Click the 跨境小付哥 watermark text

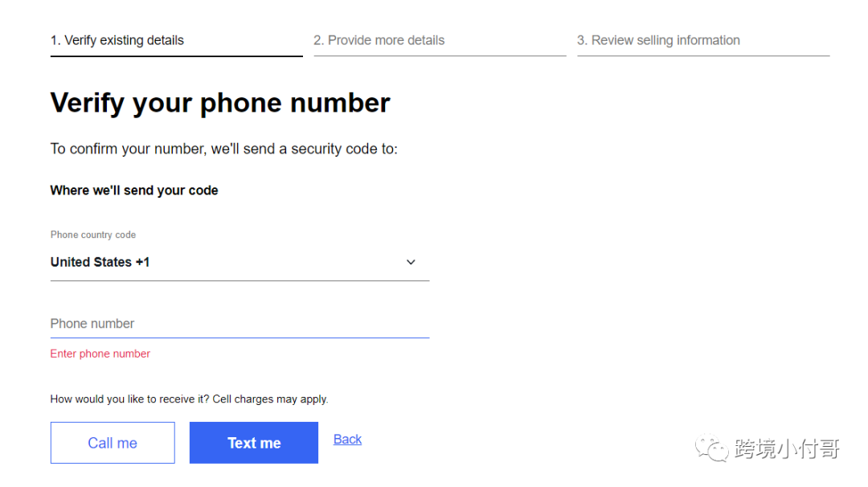pyautogui.click(x=786, y=448)
